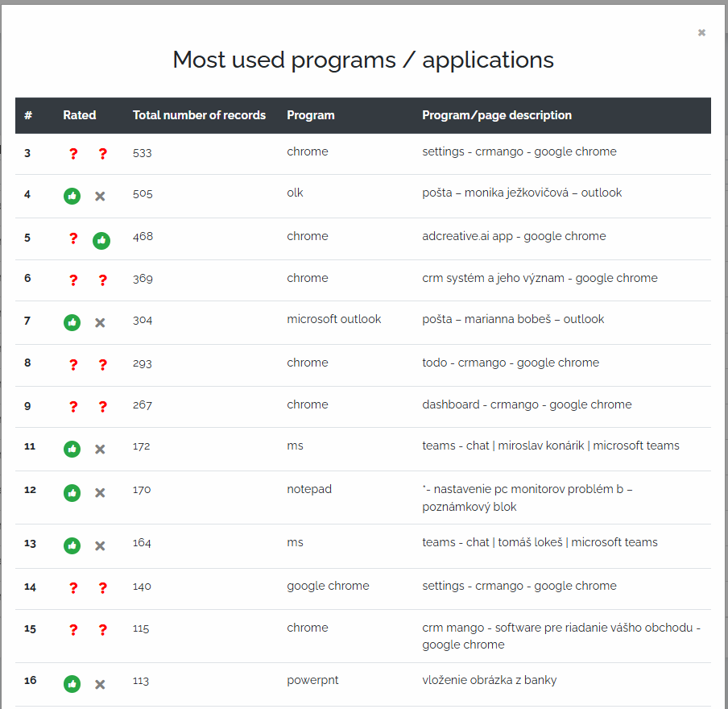Click program name 'notepad'
This screenshot has height=709, width=728.
tap(309, 489)
